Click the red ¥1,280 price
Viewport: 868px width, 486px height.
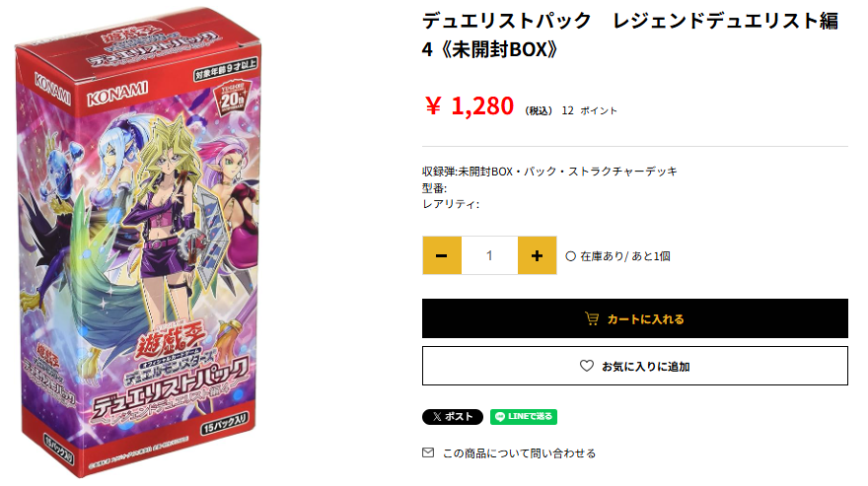click(x=470, y=105)
